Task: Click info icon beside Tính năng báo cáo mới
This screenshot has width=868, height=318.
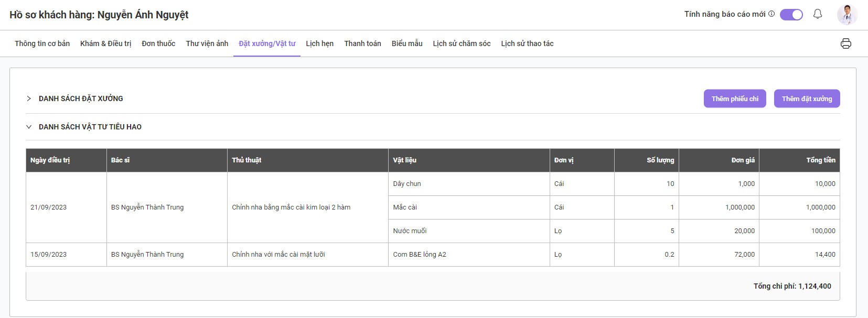Action: (x=771, y=14)
